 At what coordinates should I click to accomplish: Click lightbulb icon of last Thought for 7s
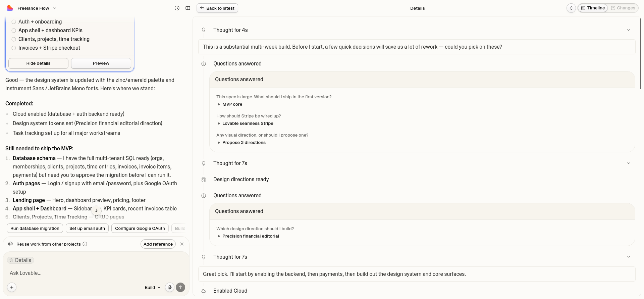point(204,257)
